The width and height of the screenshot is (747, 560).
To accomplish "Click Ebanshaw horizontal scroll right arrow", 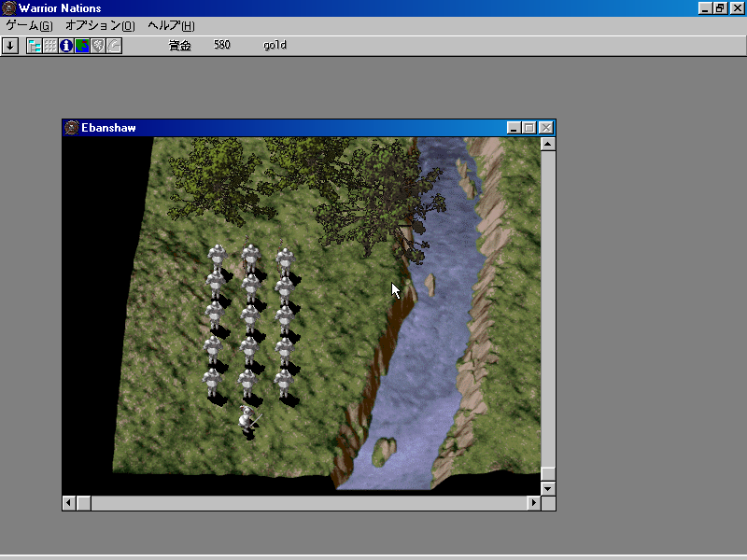I will click(534, 503).
